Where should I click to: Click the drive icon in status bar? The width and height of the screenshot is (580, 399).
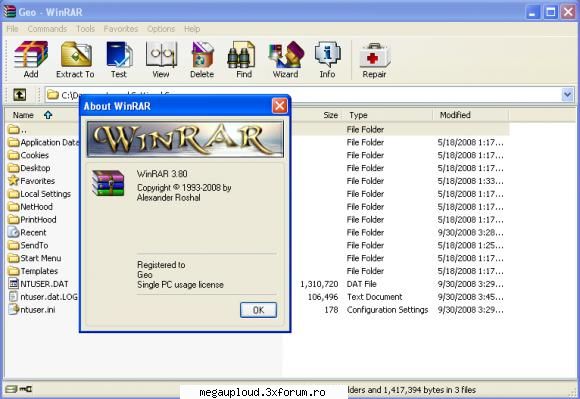pos(11,389)
